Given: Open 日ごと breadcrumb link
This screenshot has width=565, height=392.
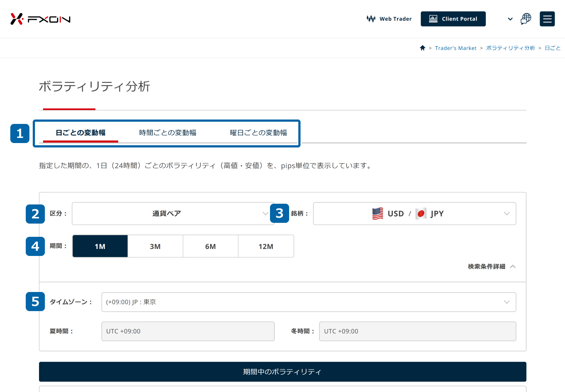Looking at the screenshot, I should point(553,48).
